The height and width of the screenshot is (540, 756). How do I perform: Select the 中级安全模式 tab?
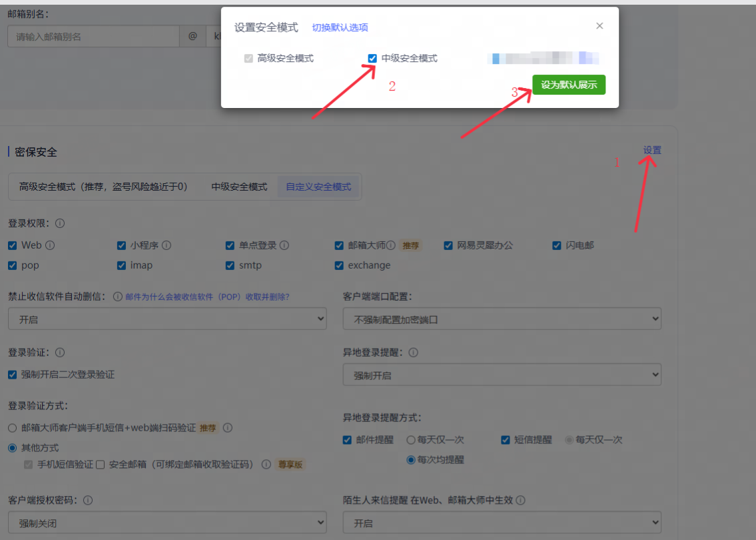(x=239, y=187)
